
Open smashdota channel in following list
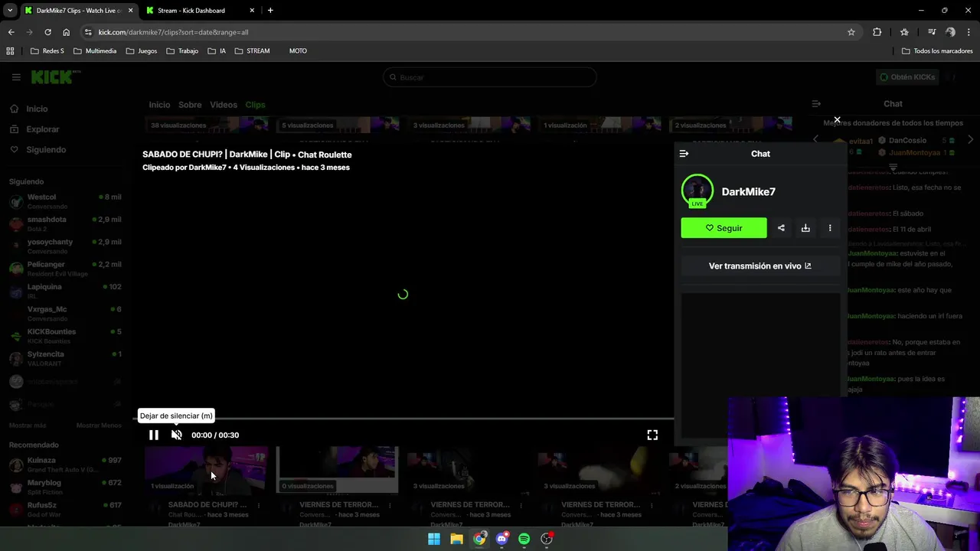point(65,223)
